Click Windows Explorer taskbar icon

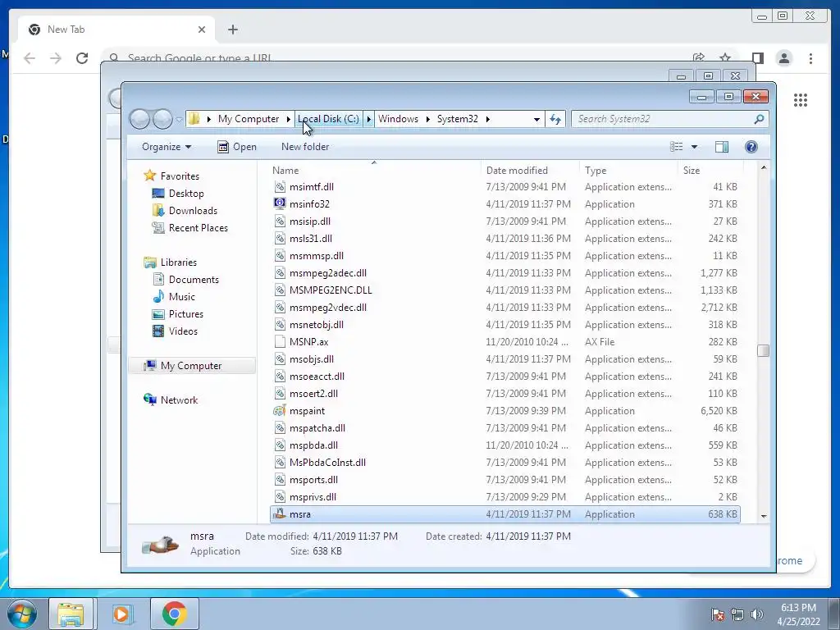[71, 614]
